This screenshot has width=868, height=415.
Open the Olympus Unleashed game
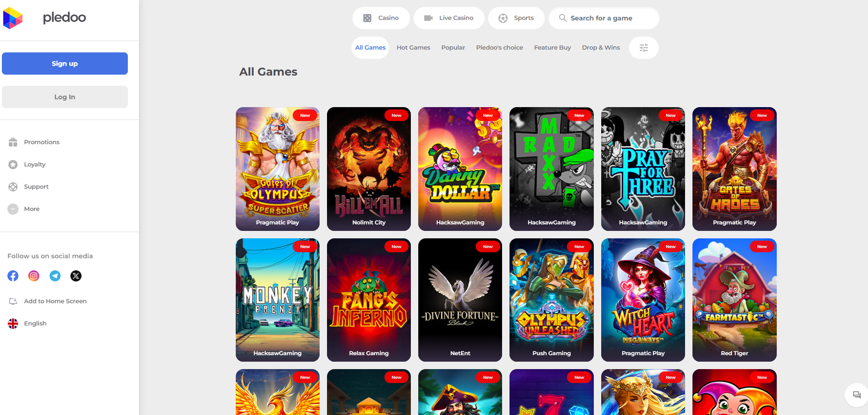(552, 300)
